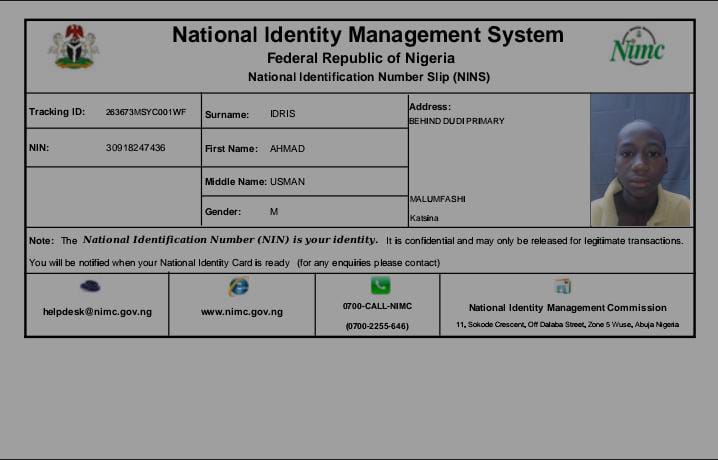Open the helpdesk@nimc.gov.ng email link
Image resolution: width=718 pixels, height=460 pixels.
click(97, 312)
